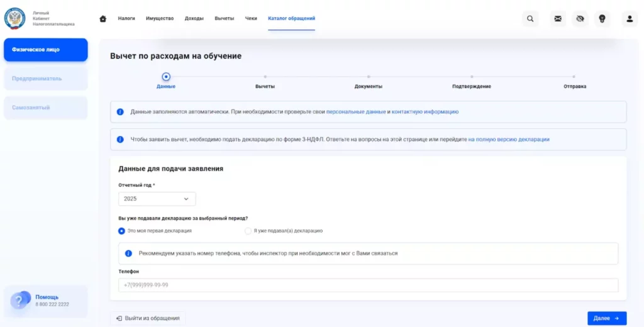Open messages via the envelope icon
This screenshot has height=327, width=644.
point(557,19)
